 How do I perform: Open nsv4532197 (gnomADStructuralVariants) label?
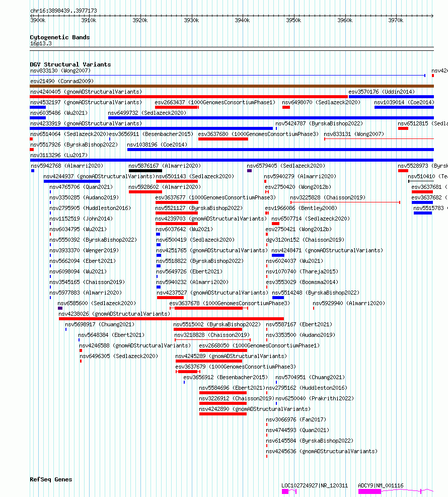click(86, 102)
